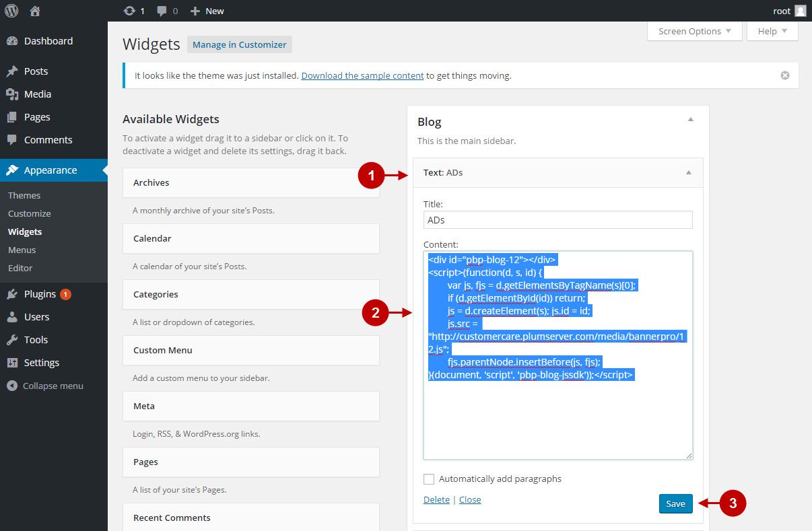Click inside the Content textarea
Viewport: 812px width, 531px height.
[558, 355]
